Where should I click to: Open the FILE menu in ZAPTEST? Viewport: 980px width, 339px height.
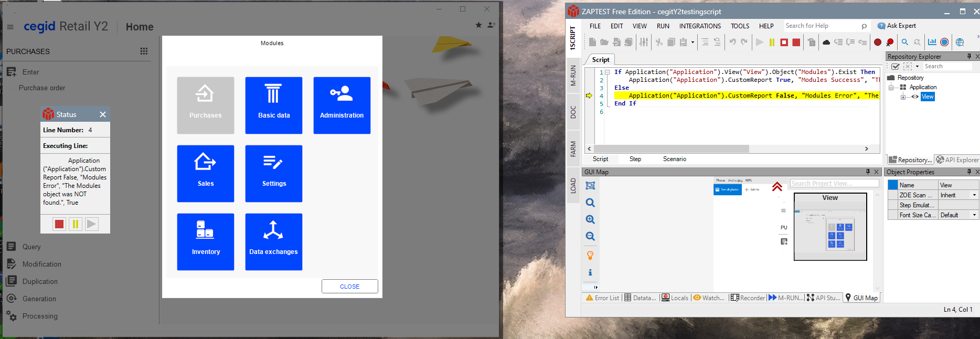595,26
